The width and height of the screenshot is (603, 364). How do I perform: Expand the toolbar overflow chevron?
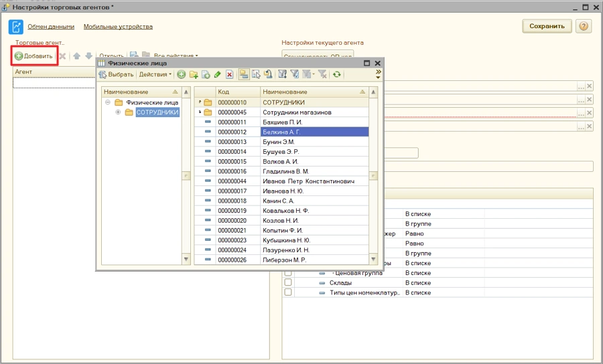coord(379,74)
